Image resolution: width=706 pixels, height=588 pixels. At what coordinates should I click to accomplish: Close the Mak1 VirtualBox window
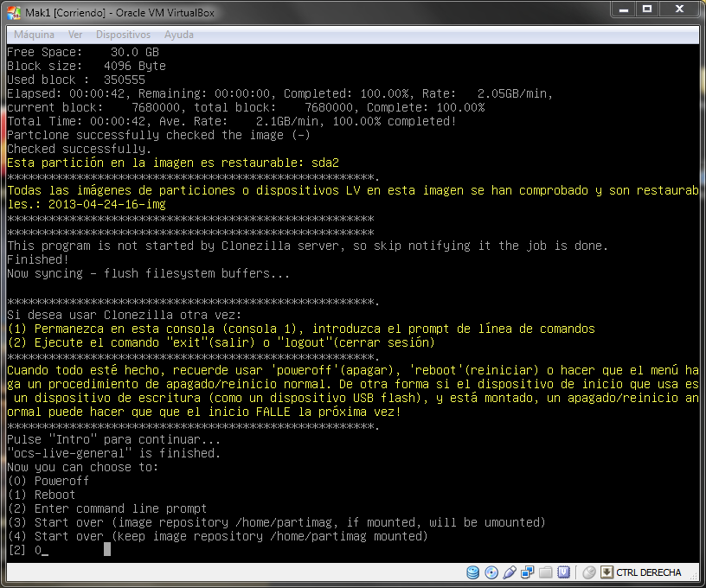[679, 9]
